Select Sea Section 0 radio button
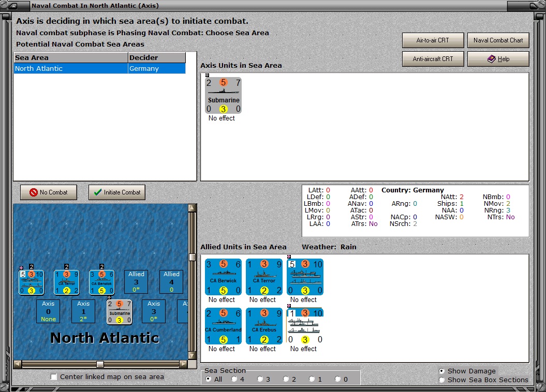The height and width of the screenshot is (392, 546). (x=337, y=379)
